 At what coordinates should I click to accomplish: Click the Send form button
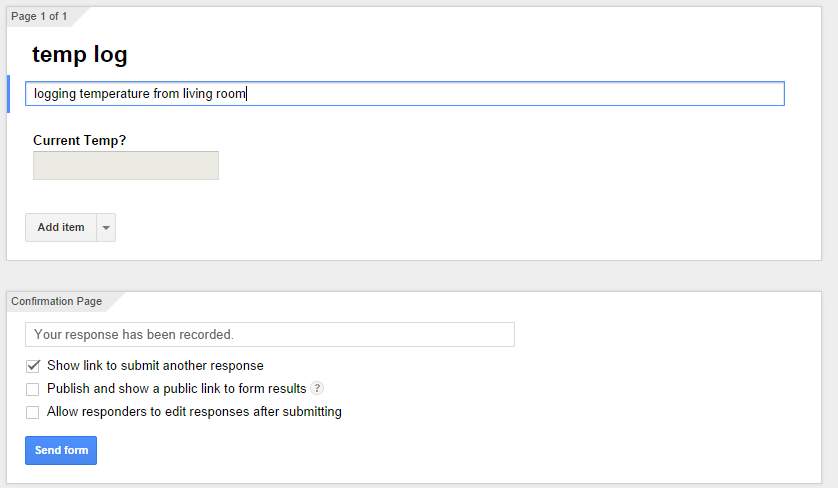pos(61,451)
